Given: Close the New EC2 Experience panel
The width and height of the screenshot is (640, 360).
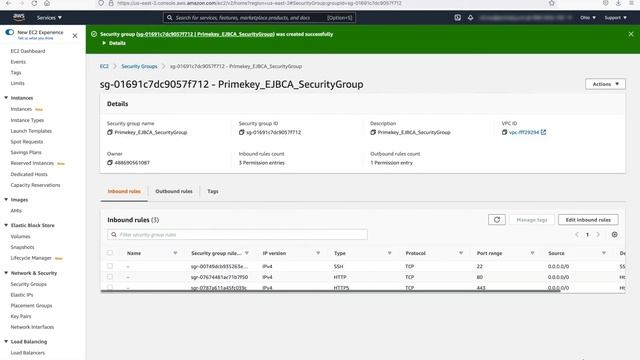Looking at the screenshot, I should click(x=75, y=36).
